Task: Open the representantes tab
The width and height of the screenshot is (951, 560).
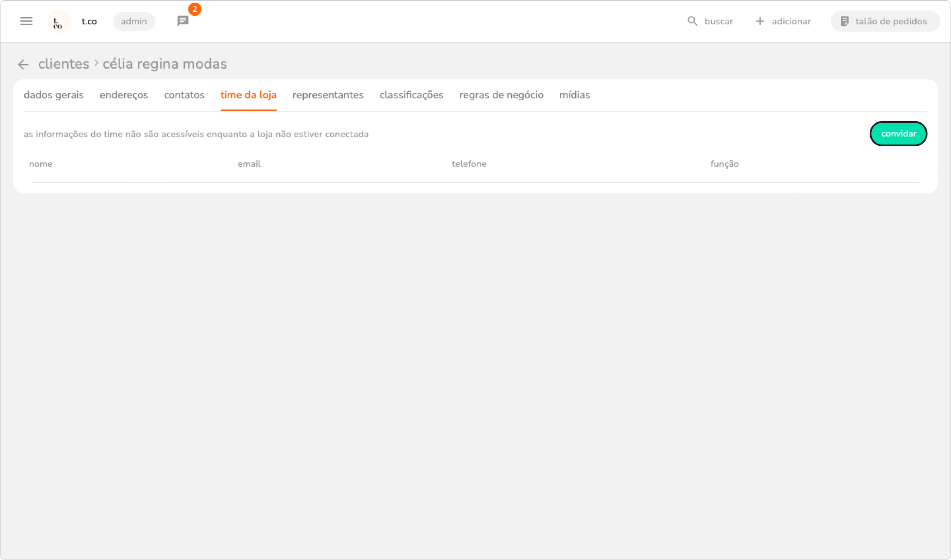Action: tap(328, 95)
